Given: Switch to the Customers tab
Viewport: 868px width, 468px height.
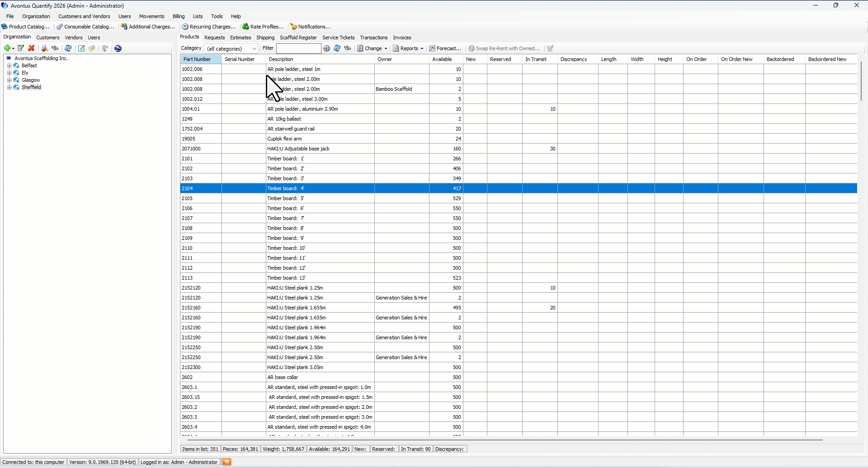Looking at the screenshot, I should tap(48, 37).
